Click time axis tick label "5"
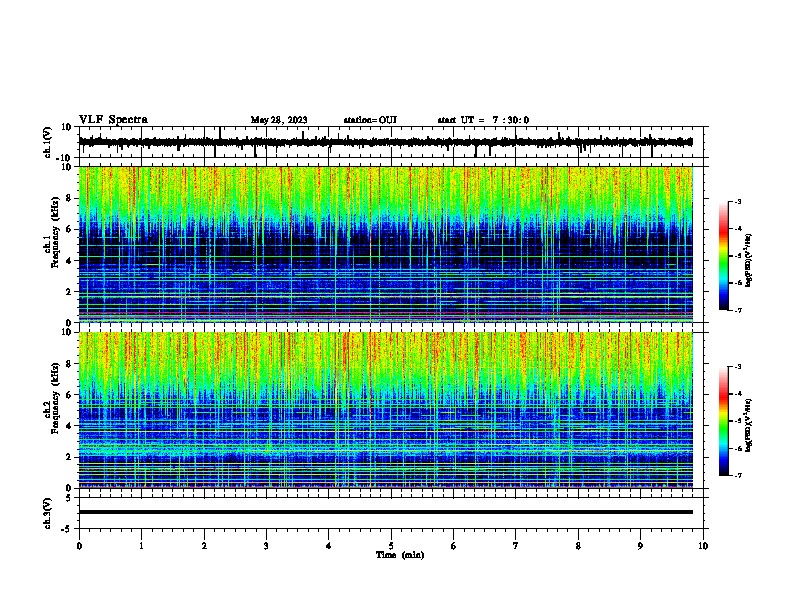The height and width of the screenshot is (612, 792). pyautogui.click(x=391, y=546)
